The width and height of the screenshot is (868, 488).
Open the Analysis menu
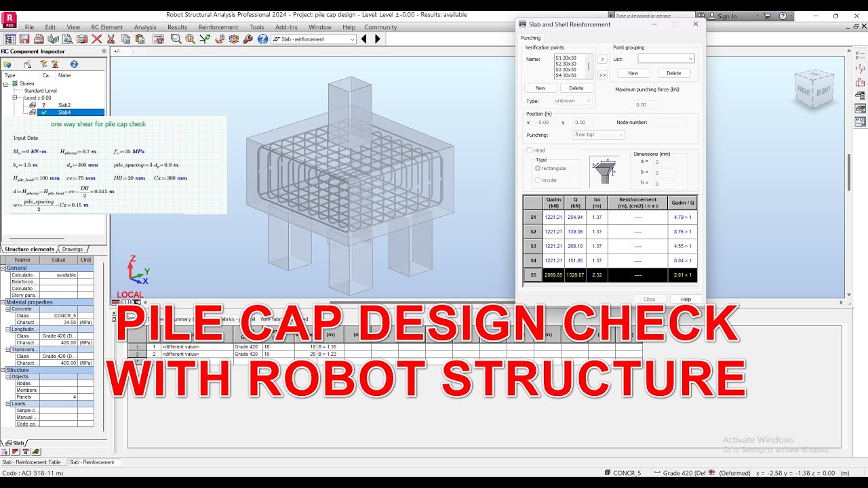(145, 27)
